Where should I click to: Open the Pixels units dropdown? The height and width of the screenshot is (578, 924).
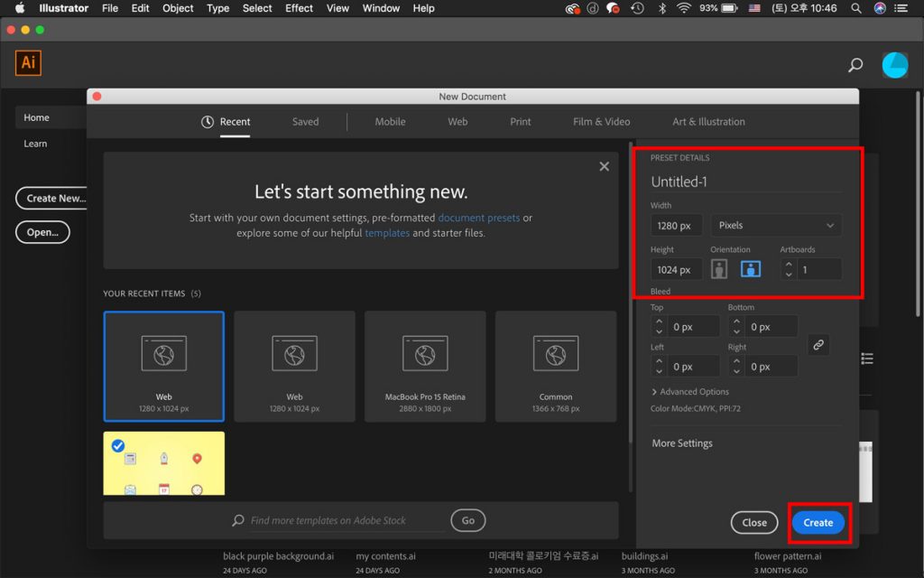coord(776,225)
